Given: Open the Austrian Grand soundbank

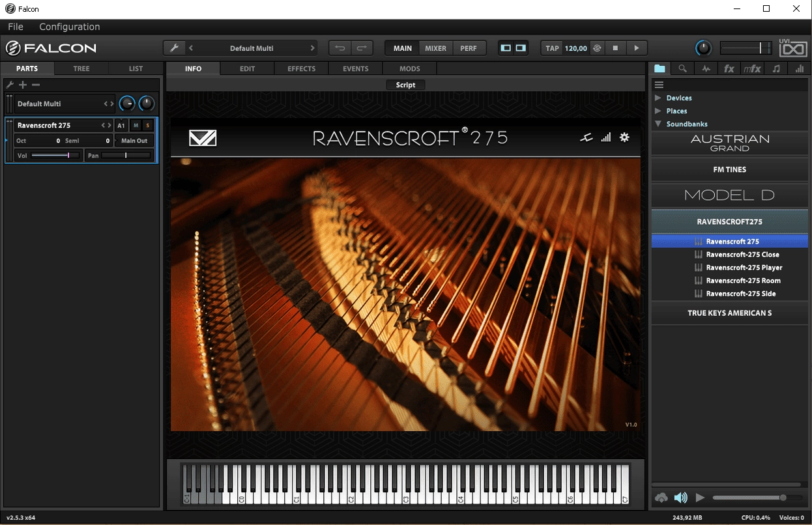Looking at the screenshot, I should pyautogui.click(x=730, y=143).
